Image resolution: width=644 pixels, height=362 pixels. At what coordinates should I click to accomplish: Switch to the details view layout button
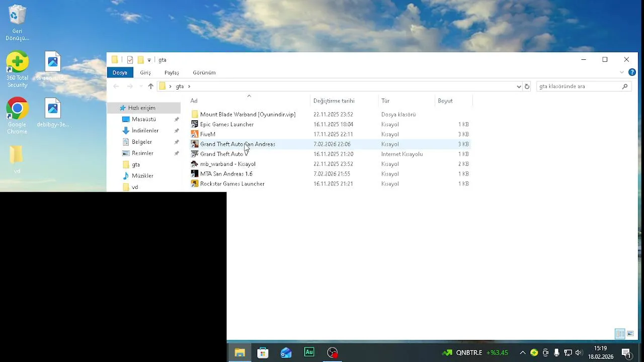620,334
